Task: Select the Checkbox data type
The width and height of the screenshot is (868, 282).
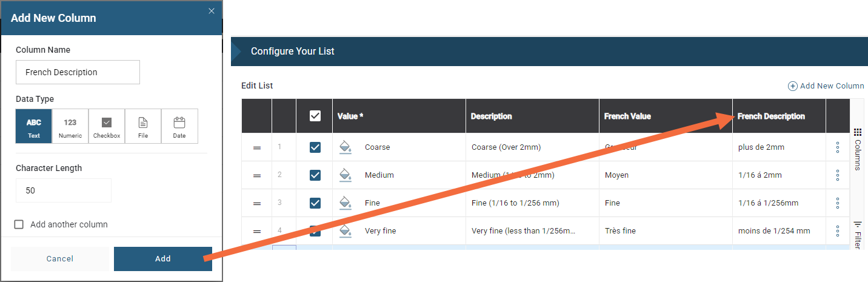Action: click(107, 126)
